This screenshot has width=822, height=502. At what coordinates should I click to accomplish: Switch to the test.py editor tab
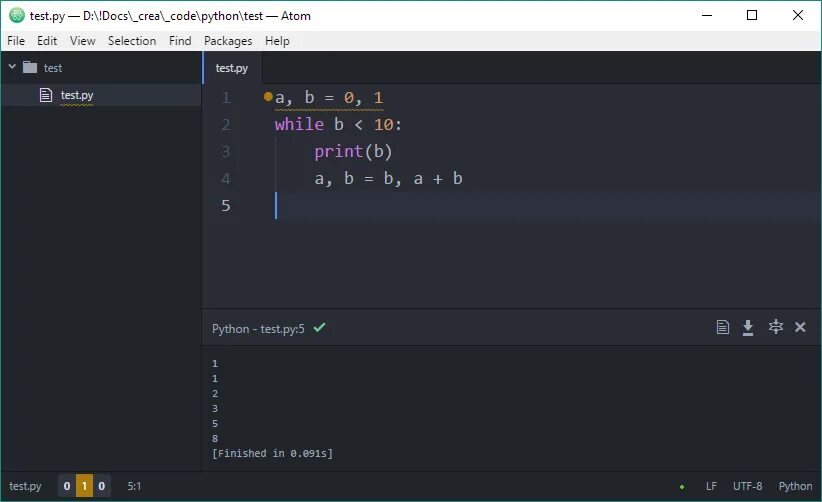[x=232, y=68]
